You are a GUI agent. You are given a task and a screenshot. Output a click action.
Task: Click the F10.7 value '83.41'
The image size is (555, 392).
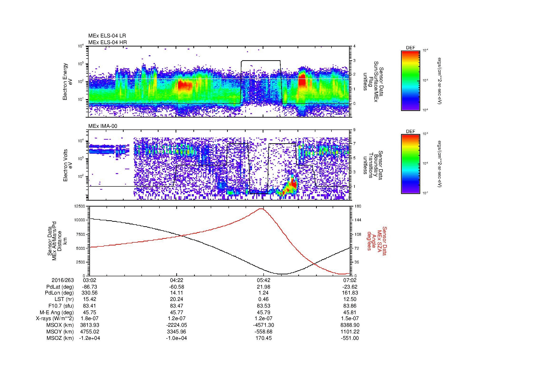[x=90, y=306]
